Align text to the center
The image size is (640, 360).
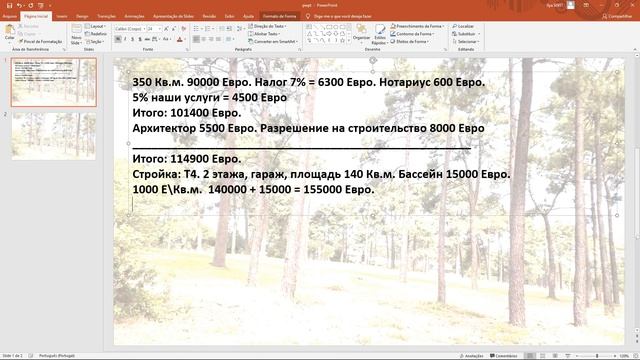click(x=204, y=39)
